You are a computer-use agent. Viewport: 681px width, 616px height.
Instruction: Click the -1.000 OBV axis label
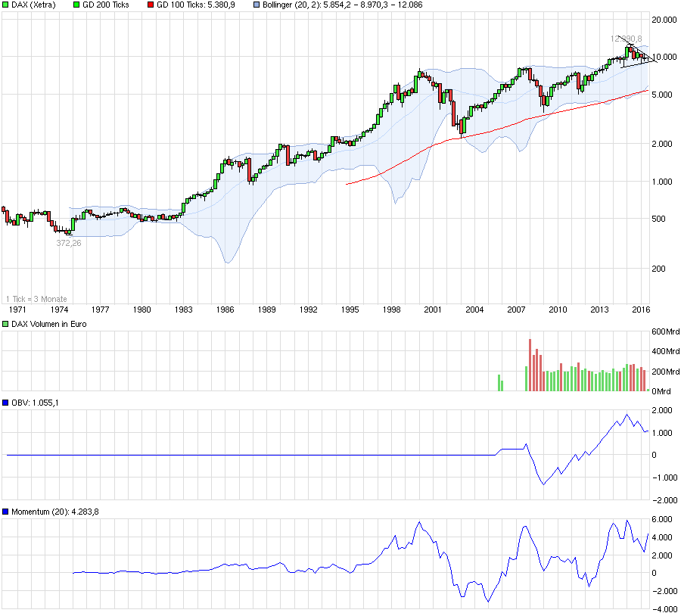[x=664, y=478]
